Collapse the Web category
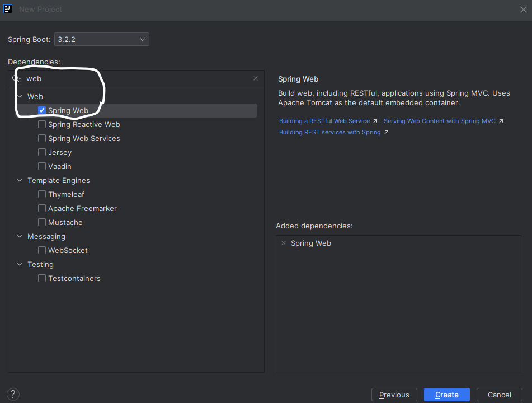The height and width of the screenshot is (403, 532). click(x=20, y=96)
